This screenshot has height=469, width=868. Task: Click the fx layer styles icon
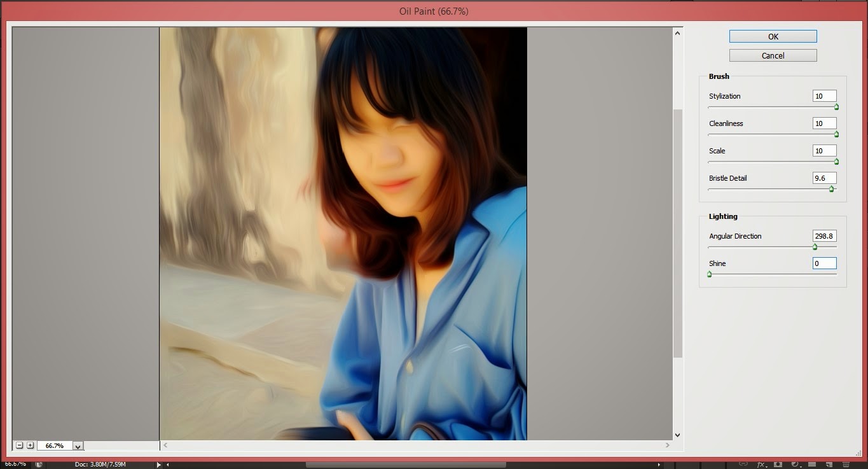[x=761, y=464]
